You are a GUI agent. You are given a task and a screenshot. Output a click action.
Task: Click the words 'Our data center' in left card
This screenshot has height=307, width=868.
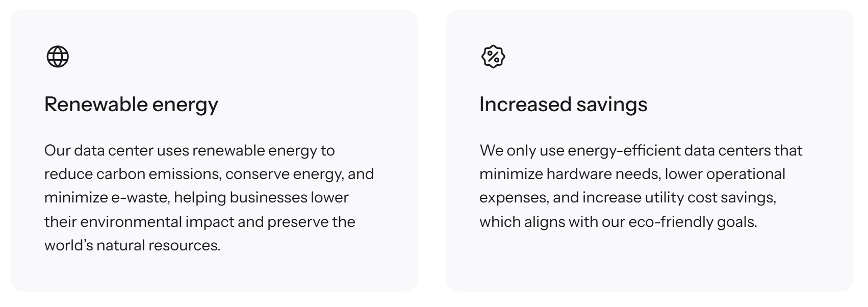98,151
